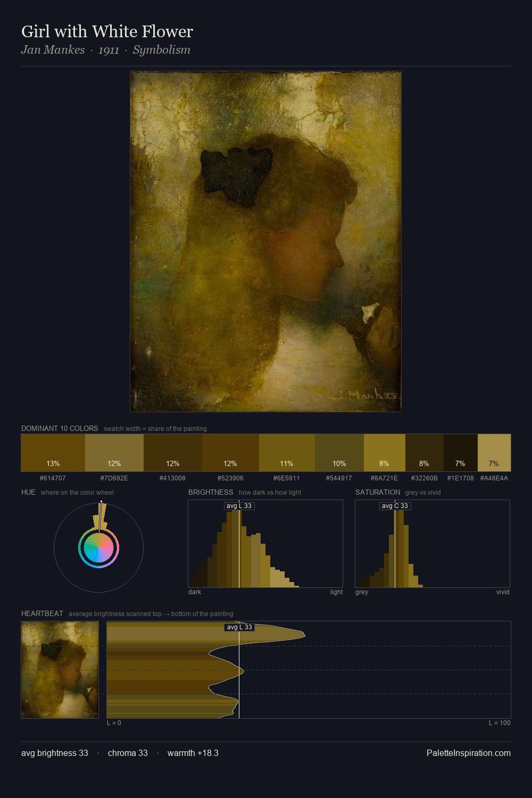Click the 'vivid' saturation axis label
Screen dimensions: 532x798
click(x=503, y=592)
